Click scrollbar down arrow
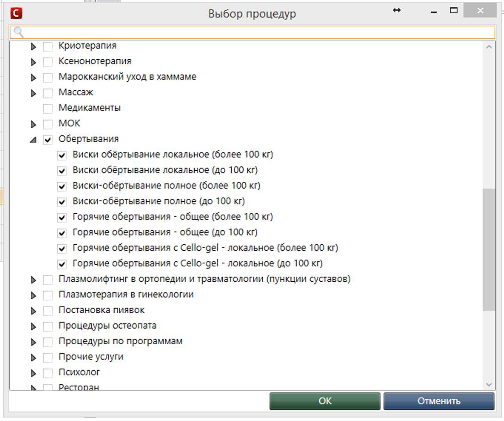The width and height of the screenshot is (504, 421). (489, 384)
